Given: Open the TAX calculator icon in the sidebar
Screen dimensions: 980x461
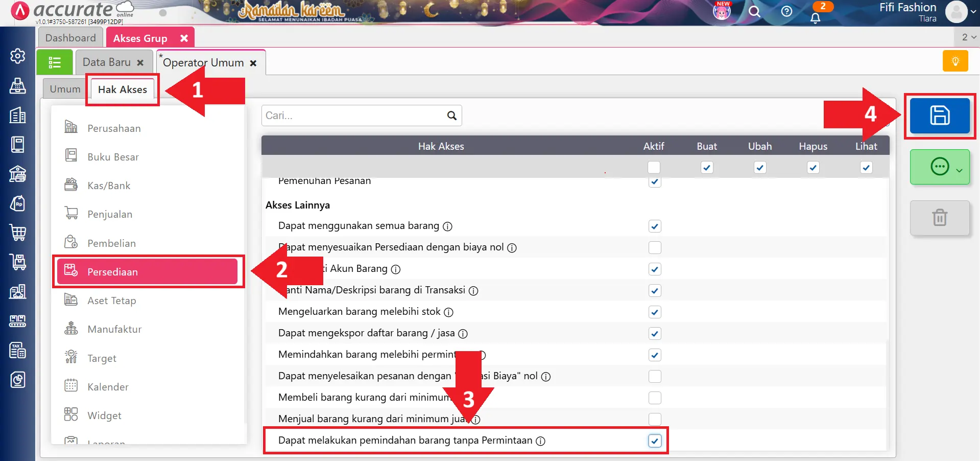Looking at the screenshot, I should pyautogui.click(x=17, y=351).
